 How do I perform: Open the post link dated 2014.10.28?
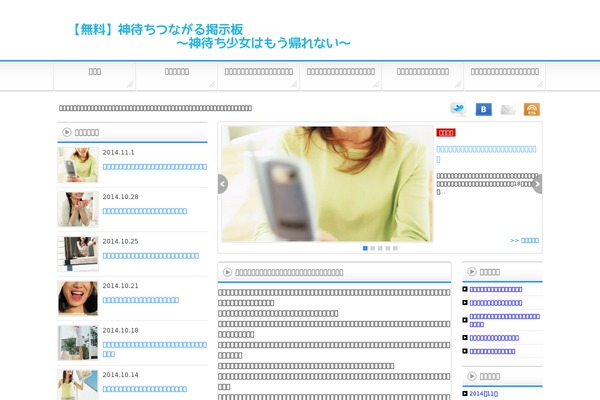(x=145, y=211)
